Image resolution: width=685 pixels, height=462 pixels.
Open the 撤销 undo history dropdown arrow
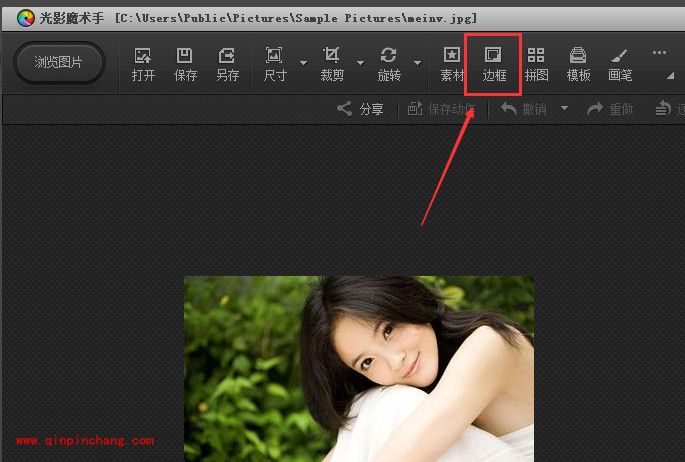[x=564, y=108]
